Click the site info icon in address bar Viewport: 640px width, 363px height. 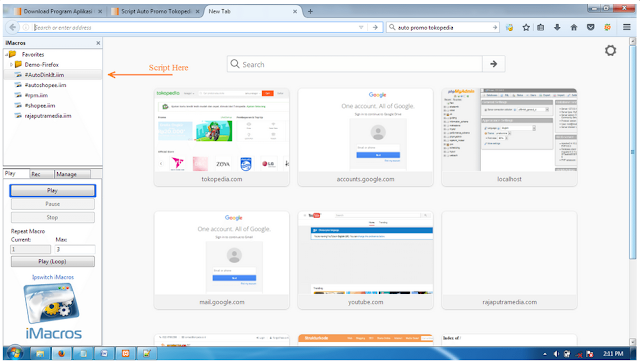(26, 27)
